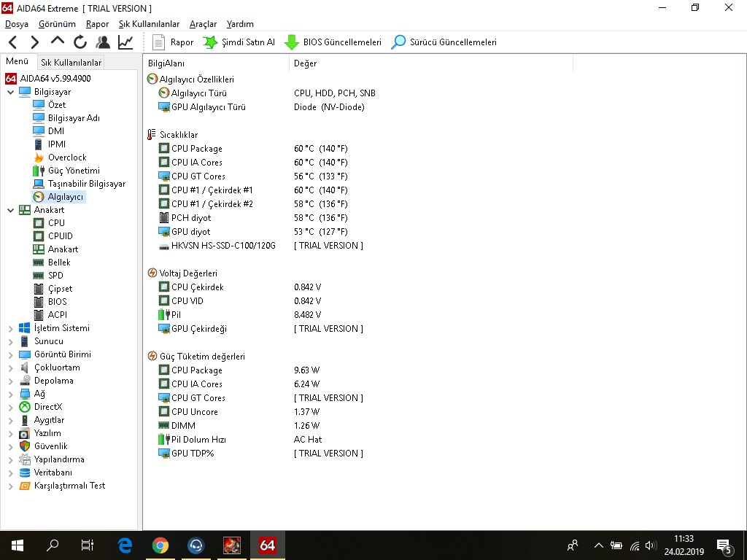
Task: Expand the Ağ node
Action: (10, 394)
